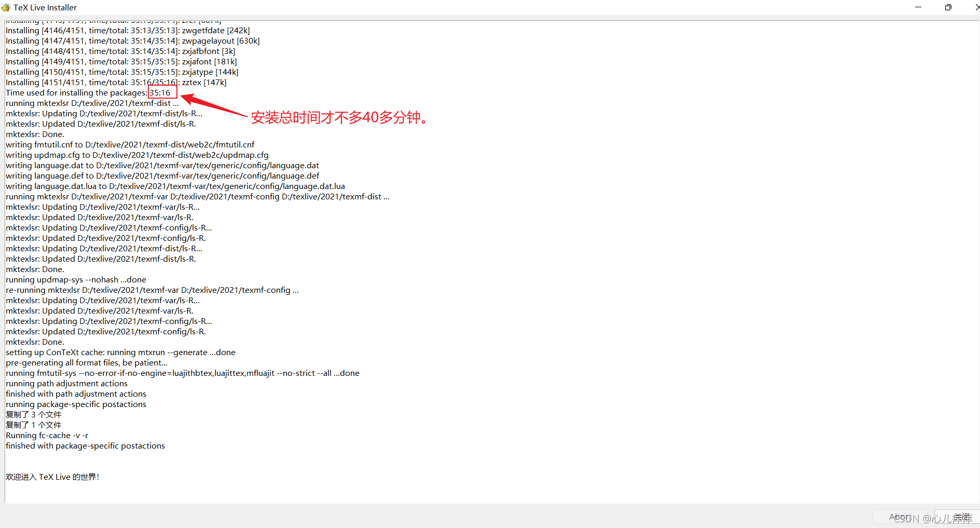Click the 'writing updmap.cfg to' log line

(x=137, y=155)
